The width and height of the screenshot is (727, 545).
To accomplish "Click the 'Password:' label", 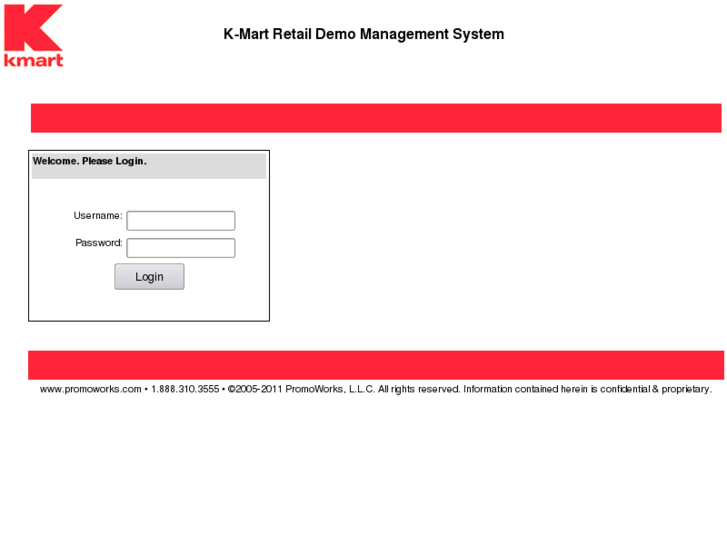I will point(99,243).
